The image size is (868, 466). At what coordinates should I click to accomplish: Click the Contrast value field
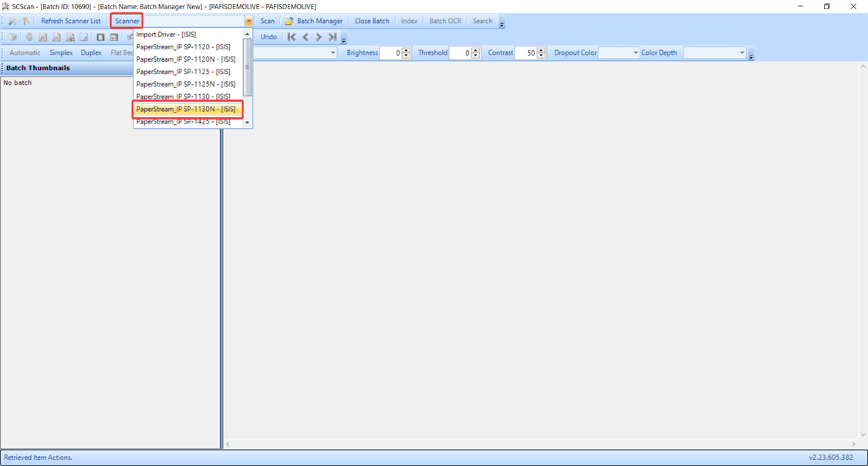click(x=525, y=53)
